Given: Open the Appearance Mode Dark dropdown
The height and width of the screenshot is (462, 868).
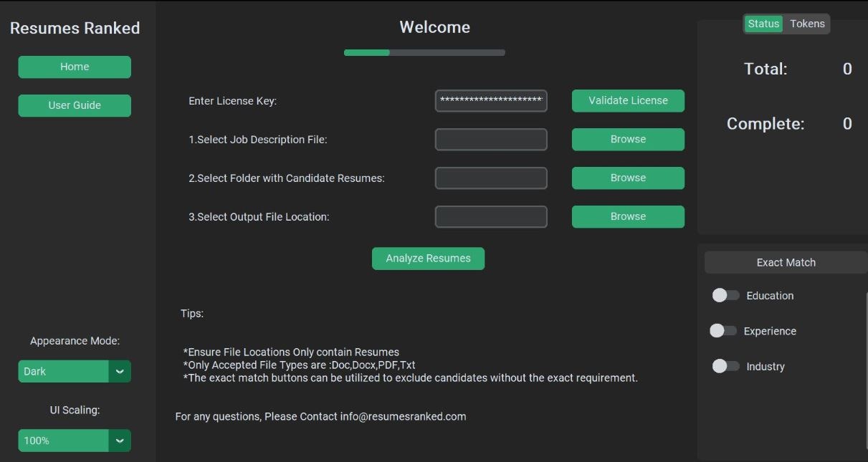Looking at the screenshot, I should (75, 371).
